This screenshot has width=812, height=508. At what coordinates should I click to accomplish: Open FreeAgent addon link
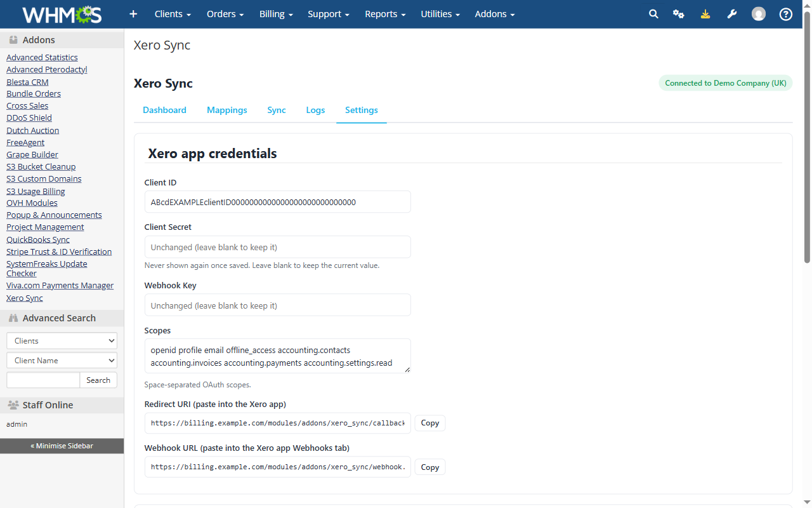(25, 143)
